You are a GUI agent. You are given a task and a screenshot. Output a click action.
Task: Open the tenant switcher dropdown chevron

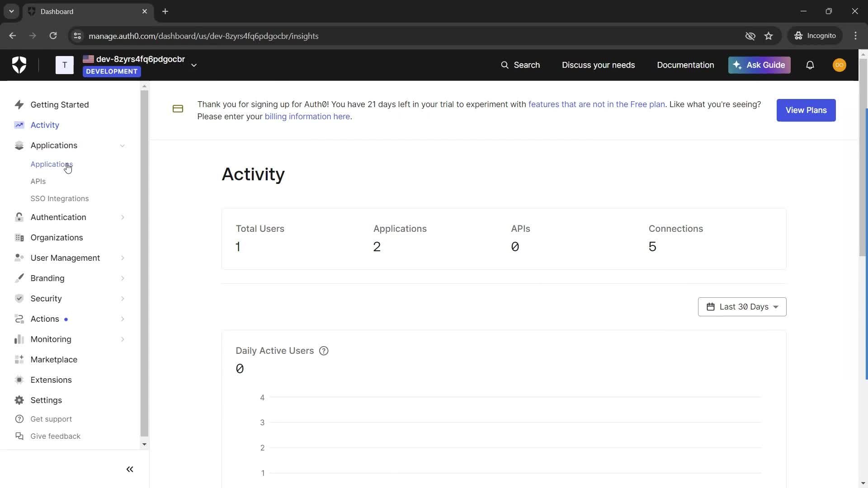194,65
